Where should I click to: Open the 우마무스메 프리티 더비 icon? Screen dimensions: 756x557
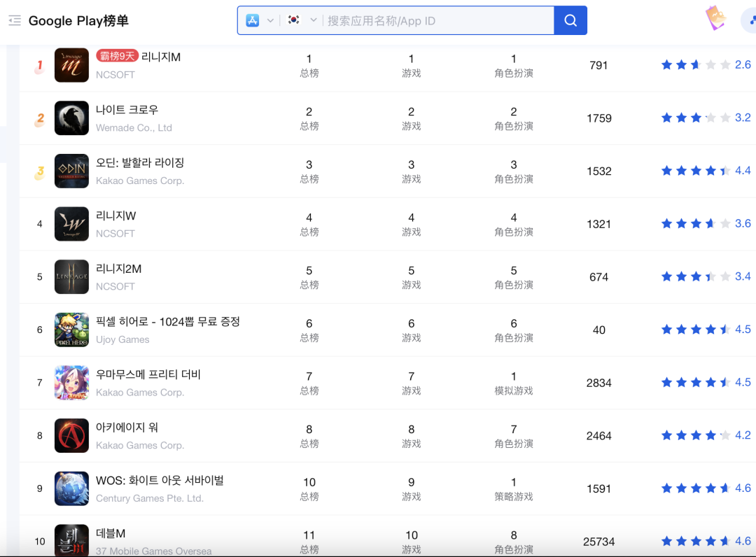point(71,383)
